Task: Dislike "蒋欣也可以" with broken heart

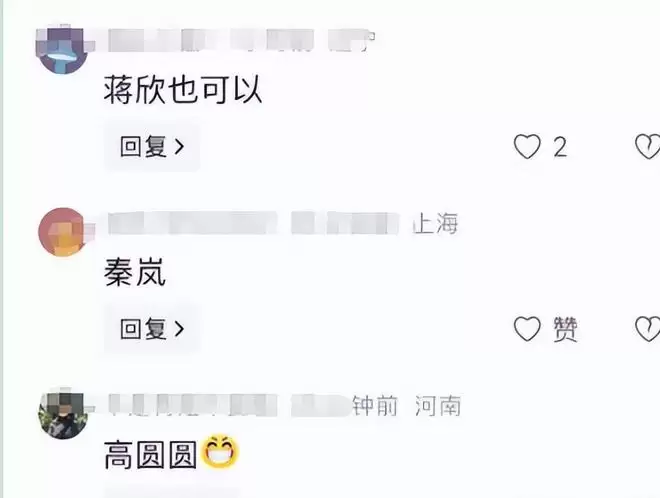Action: 647,146
